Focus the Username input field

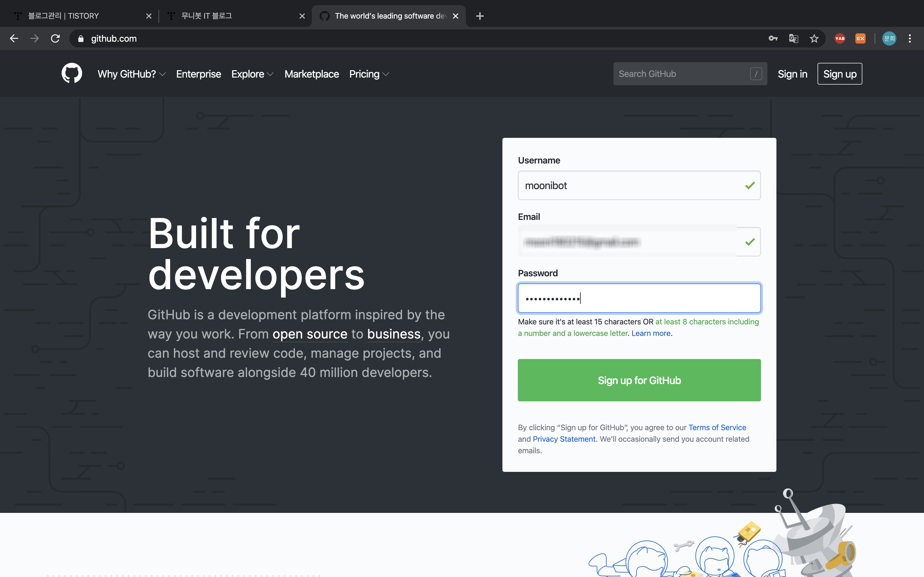coord(632,186)
